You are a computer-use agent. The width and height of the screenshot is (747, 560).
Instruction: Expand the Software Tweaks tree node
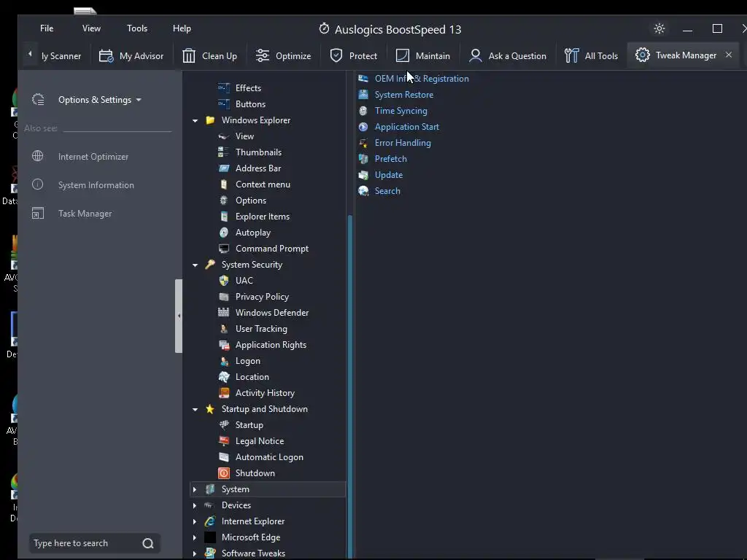click(194, 553)
